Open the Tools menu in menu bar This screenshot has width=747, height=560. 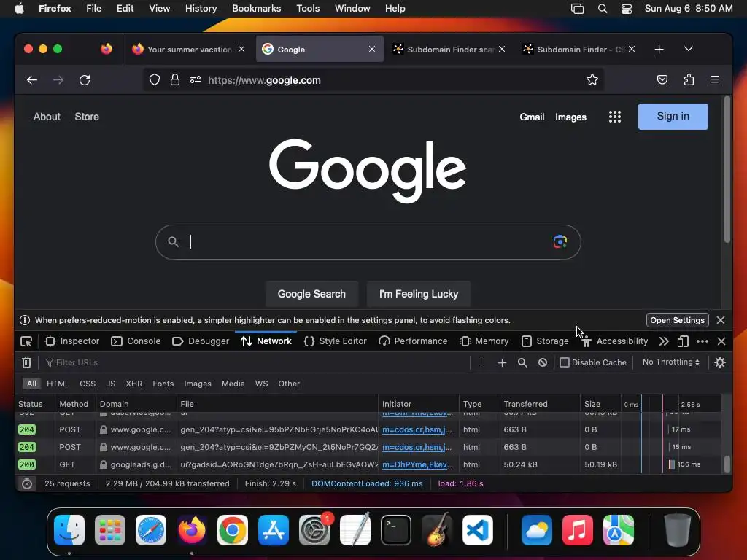coord(308,9)
